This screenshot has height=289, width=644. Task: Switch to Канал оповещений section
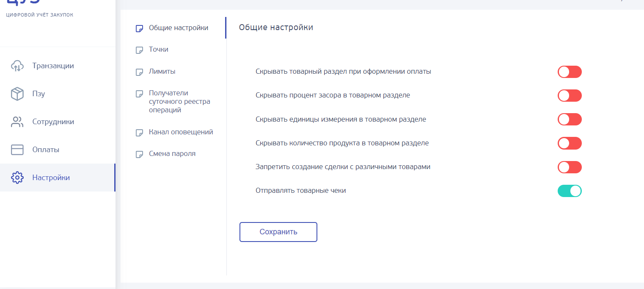(x=181, y=132)
